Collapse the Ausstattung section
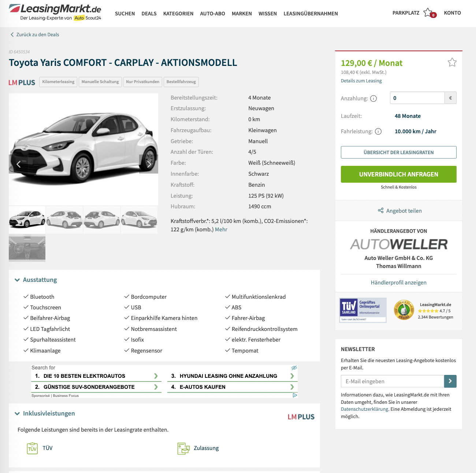The image size is (476, 473). (17, 280)
